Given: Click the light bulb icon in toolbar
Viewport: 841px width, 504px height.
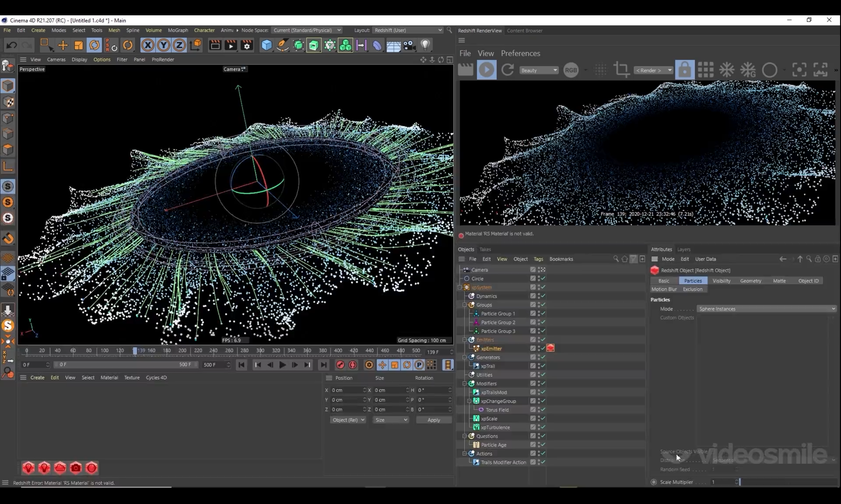Looking at the screenshot, I should [x=425, y=45].
